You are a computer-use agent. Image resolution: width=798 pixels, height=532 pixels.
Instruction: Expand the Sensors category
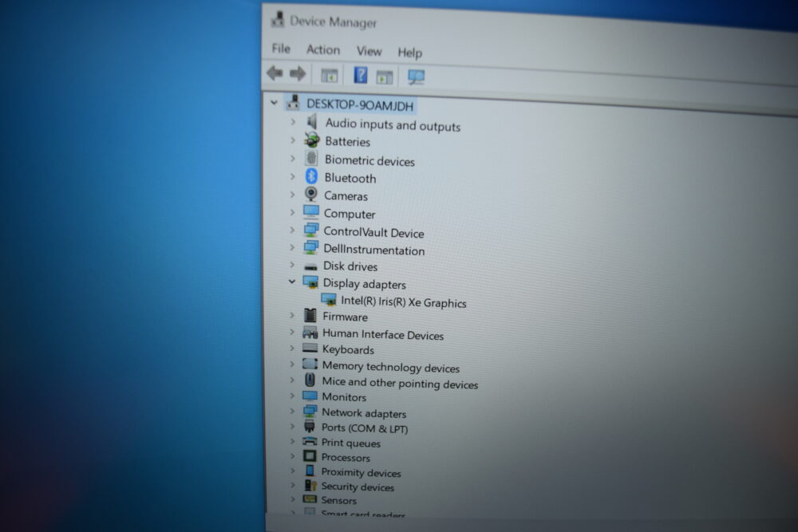point(292,499)
